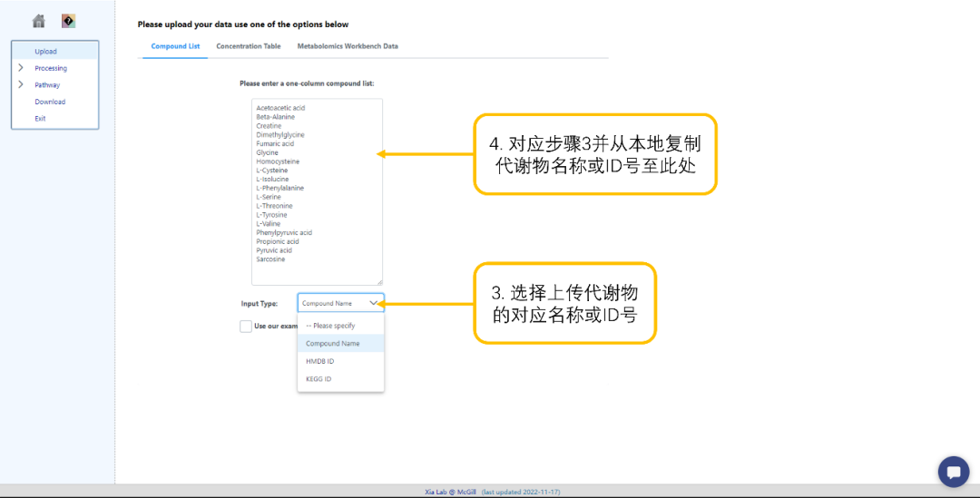Click 'L-Phenylalanine' in the compound list
The height and width of the screenshot is (498, 980).
[x=280, y=188]
